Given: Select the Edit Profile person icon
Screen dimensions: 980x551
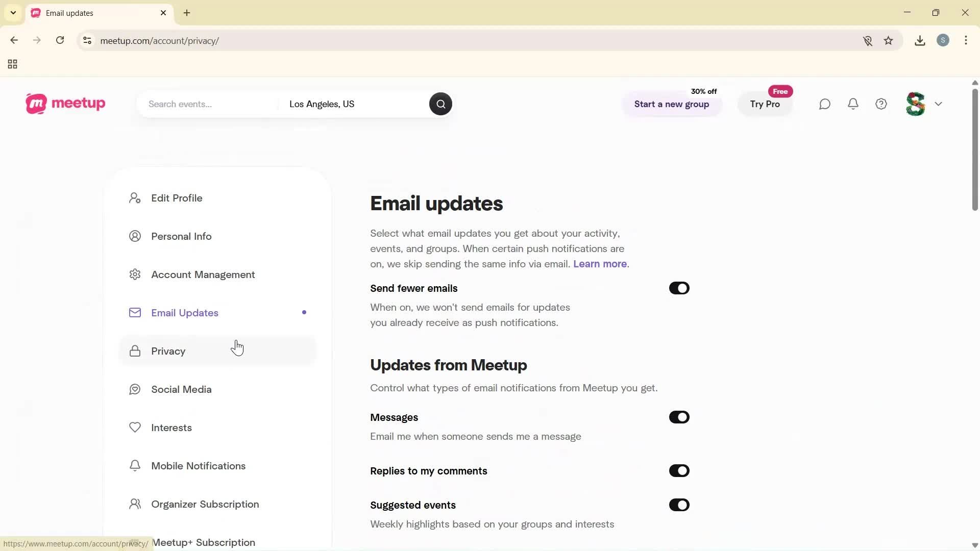Looking at the screenshot, I should [x=135, y=198].
